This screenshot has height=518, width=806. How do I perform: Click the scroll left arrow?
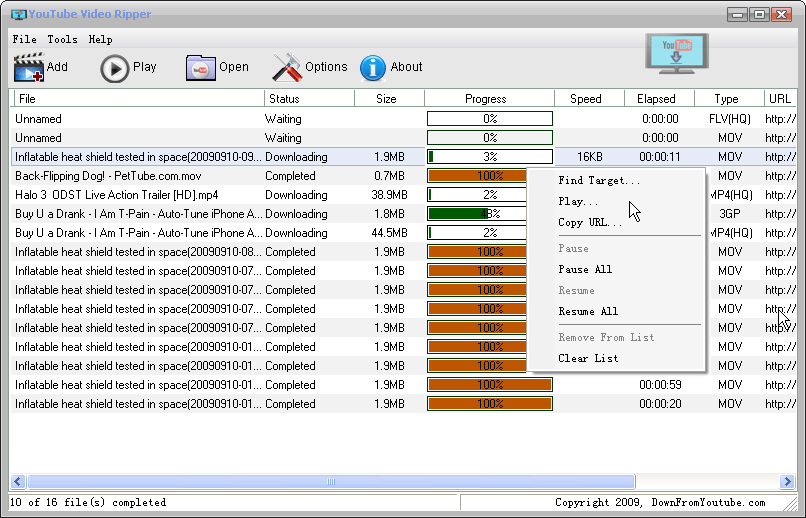[x=18, y=482]
